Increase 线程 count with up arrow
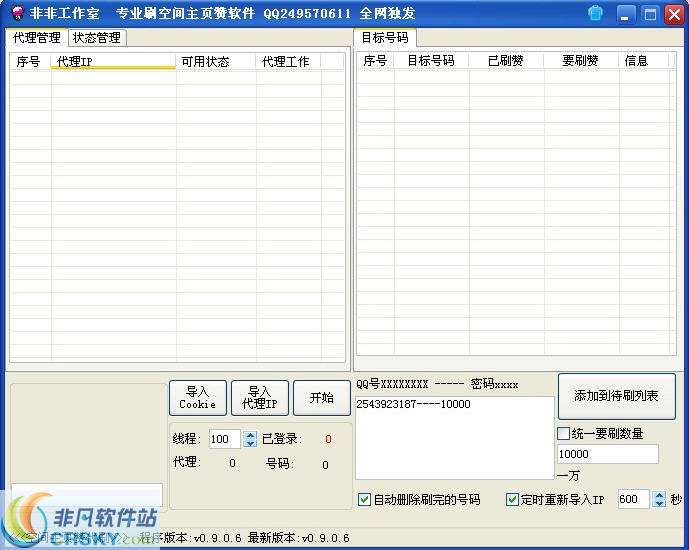The image size is (689, 550). [x=250, y=435]
